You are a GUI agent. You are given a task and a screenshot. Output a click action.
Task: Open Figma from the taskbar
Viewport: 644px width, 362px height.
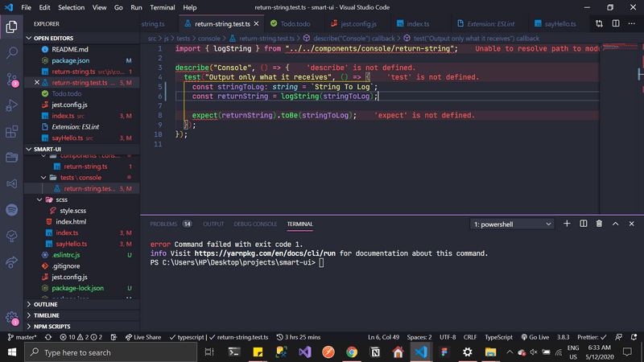click(444, 352)
